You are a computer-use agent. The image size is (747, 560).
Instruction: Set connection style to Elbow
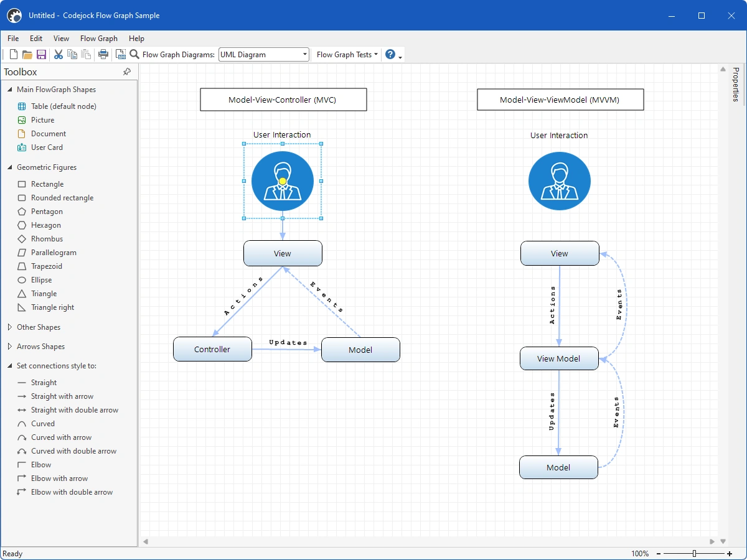[41, 465]
